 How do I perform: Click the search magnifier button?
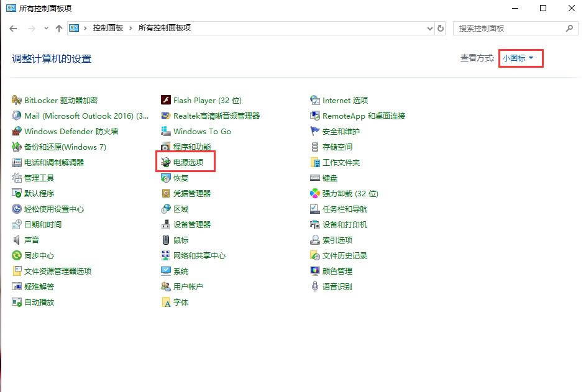[x=569, y=28]
